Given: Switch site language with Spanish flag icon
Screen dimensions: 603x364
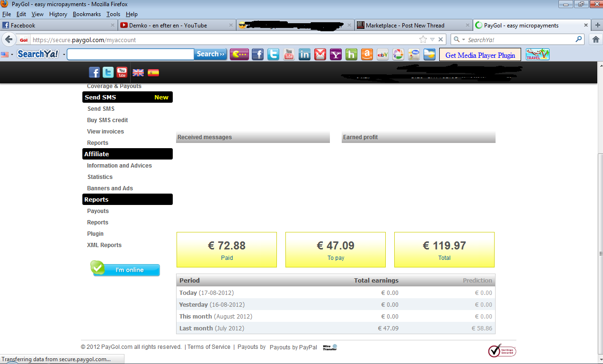Looking at the screenshot, I should coord(153,72).
